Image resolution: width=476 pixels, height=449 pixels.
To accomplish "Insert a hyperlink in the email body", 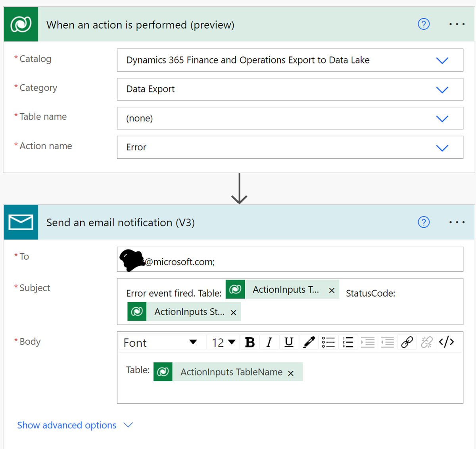I will [x=407, y=342].
